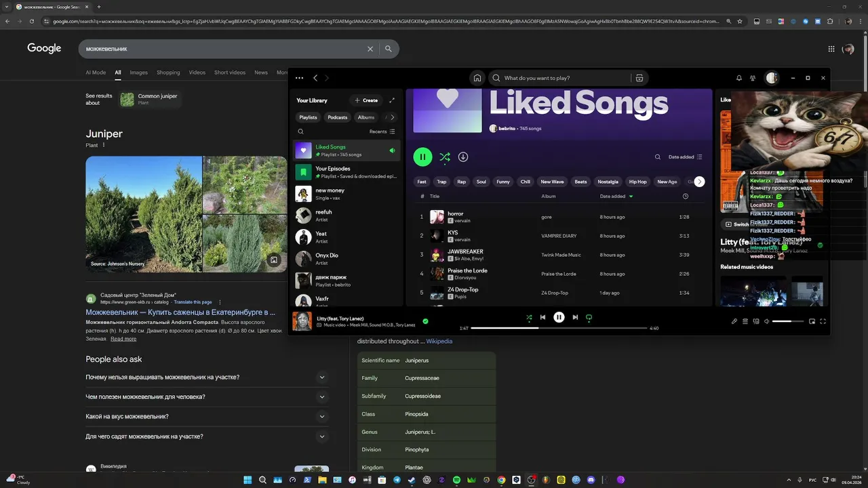Viewport: 868px width, 488px height.
Task: Open Spotify from the Windows taskbar
Action: pos(456,480)
